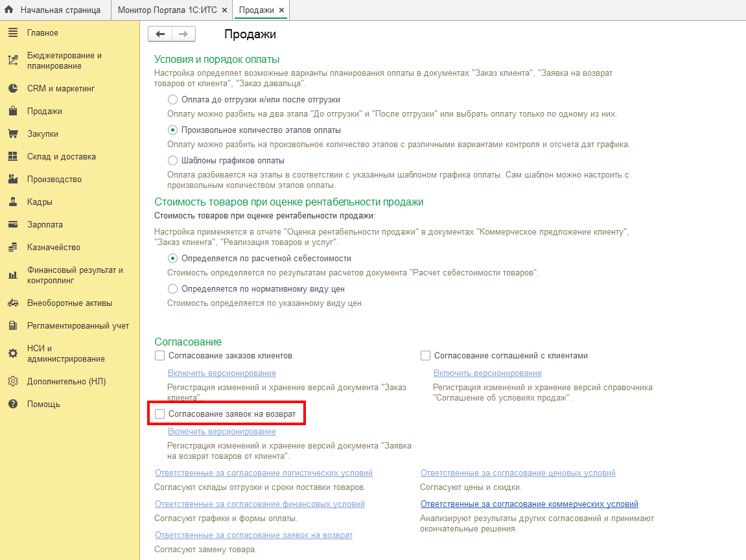The height and width of the screenshot is (560, 746).
Task: Enable Согласование соглашений с клиентами checkbox
Action: pos(425,355)
